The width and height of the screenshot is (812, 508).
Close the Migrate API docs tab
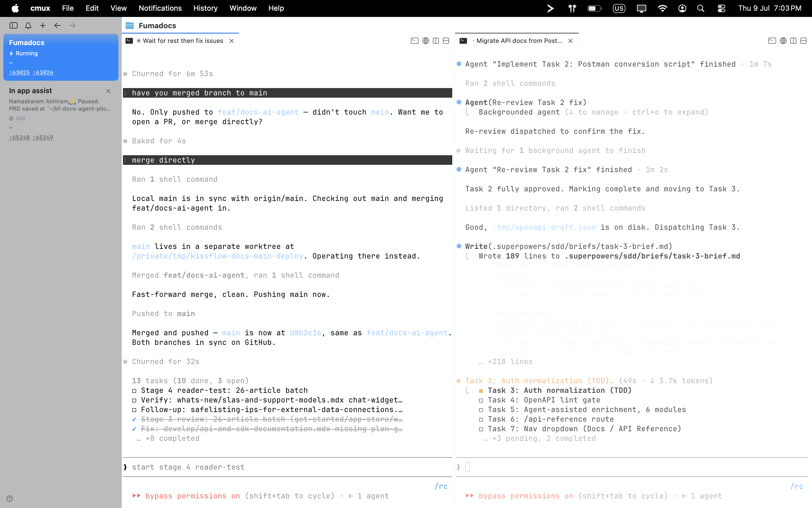click(x=570, y=41)
